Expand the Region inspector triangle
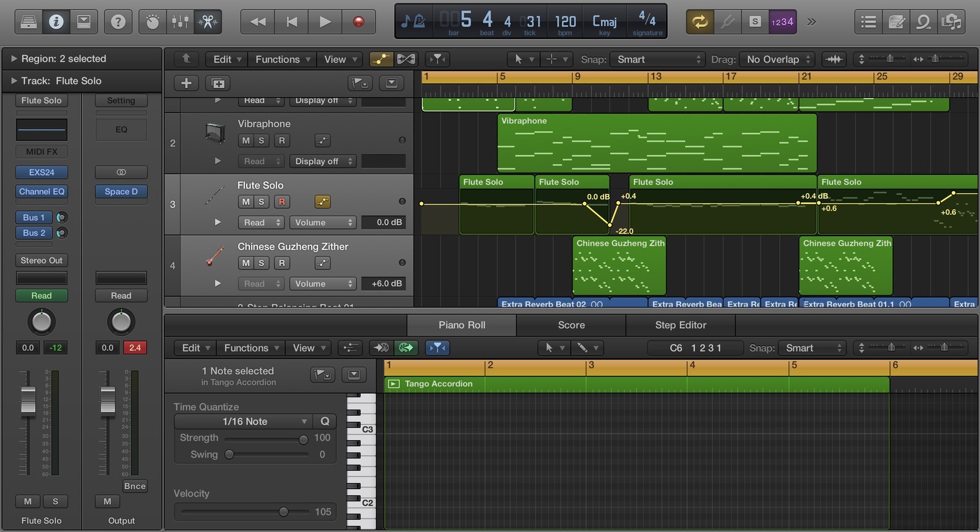Image resolution: width=980 pixels, height=532 pixels. (x=13, y=59)
